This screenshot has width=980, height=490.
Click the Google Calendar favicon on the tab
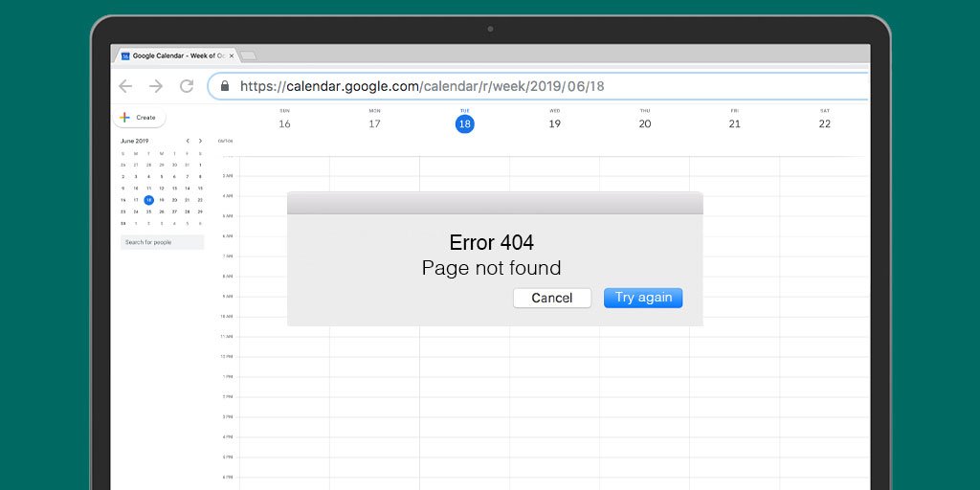click(x=125, y=56)
